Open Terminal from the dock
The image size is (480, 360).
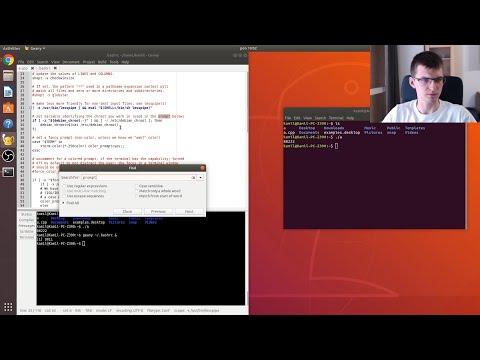point(8,172)
